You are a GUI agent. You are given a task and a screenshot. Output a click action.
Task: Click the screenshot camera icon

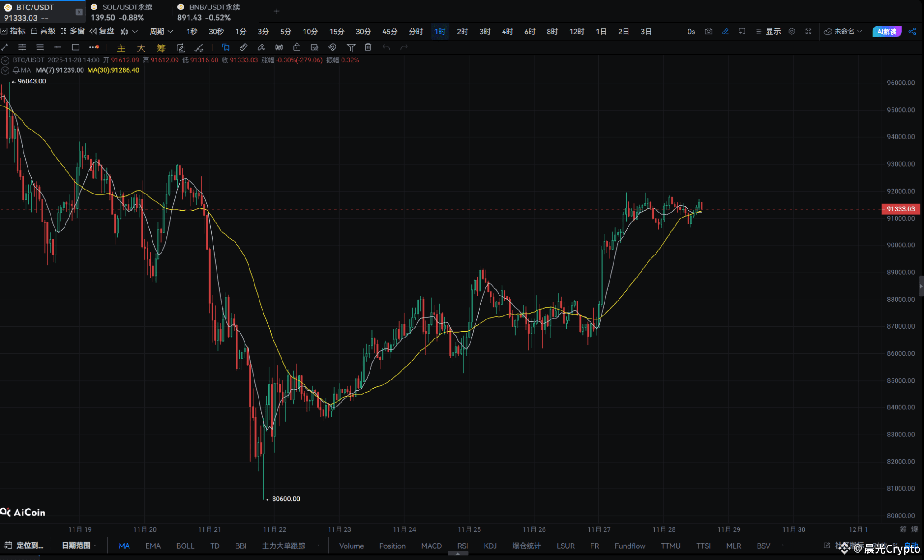pyautogui.click(x=708, y=32)
